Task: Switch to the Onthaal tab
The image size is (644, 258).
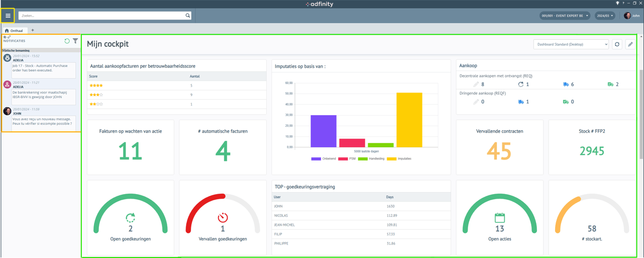Action: 14,31
